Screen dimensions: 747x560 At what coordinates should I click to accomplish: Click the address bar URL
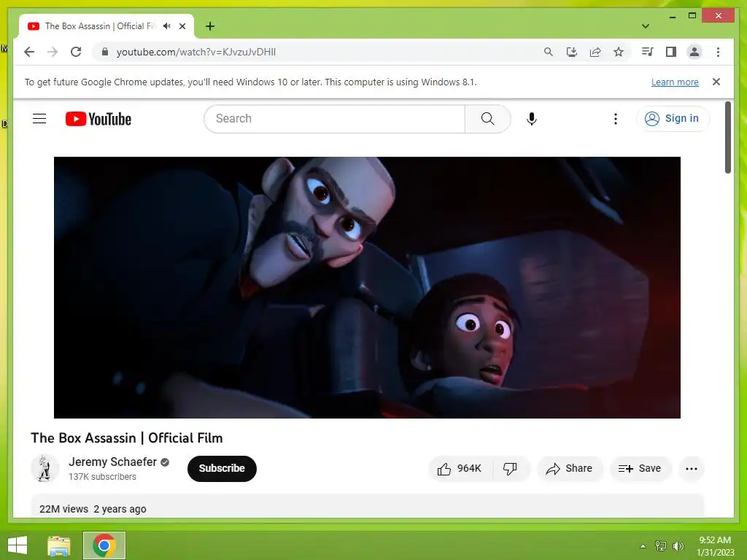coord(196,52)
